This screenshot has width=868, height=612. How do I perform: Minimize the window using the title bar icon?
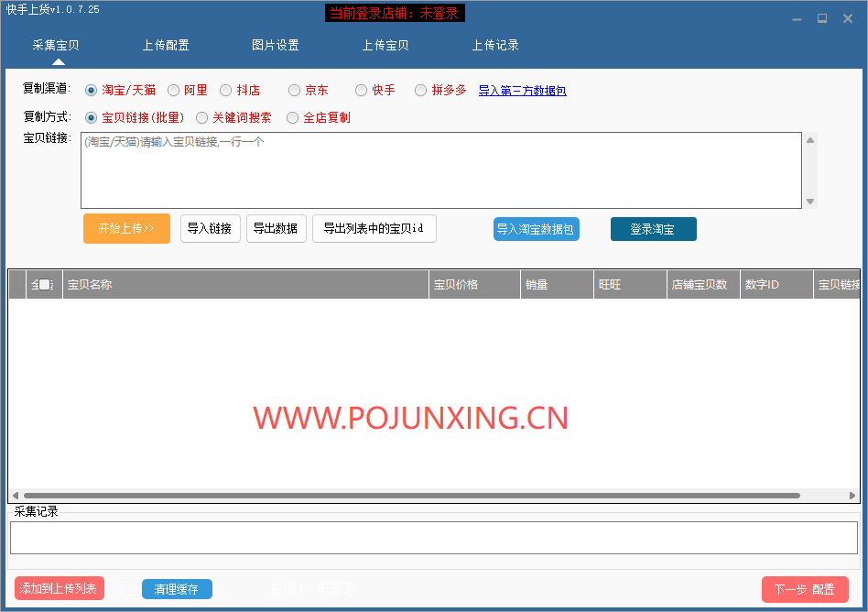pos(797,18)
